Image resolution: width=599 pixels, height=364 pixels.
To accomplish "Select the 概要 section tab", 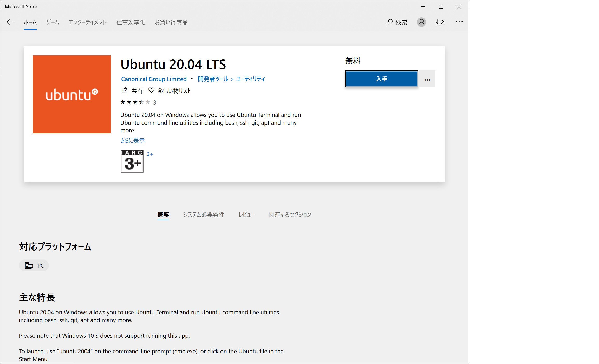I will coord(163,215).
